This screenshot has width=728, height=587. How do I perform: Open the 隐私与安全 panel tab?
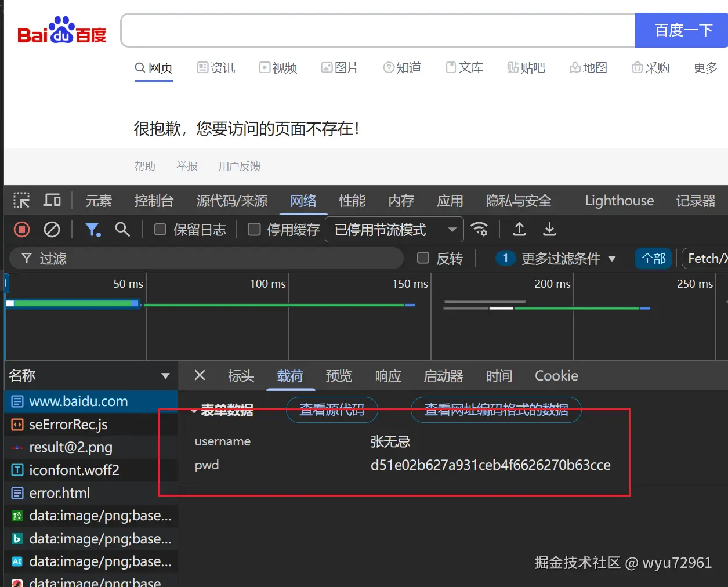[x=519, y=201]
